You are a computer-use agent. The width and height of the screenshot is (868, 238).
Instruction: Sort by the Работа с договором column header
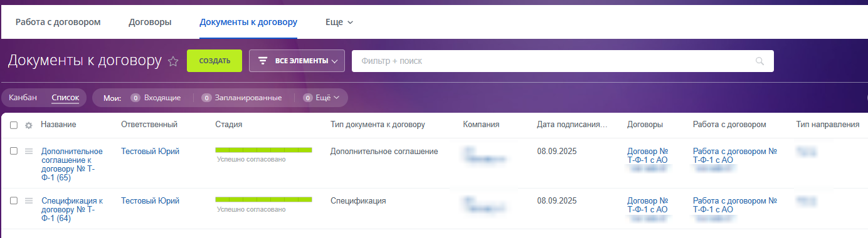click(x=729, y=125)
